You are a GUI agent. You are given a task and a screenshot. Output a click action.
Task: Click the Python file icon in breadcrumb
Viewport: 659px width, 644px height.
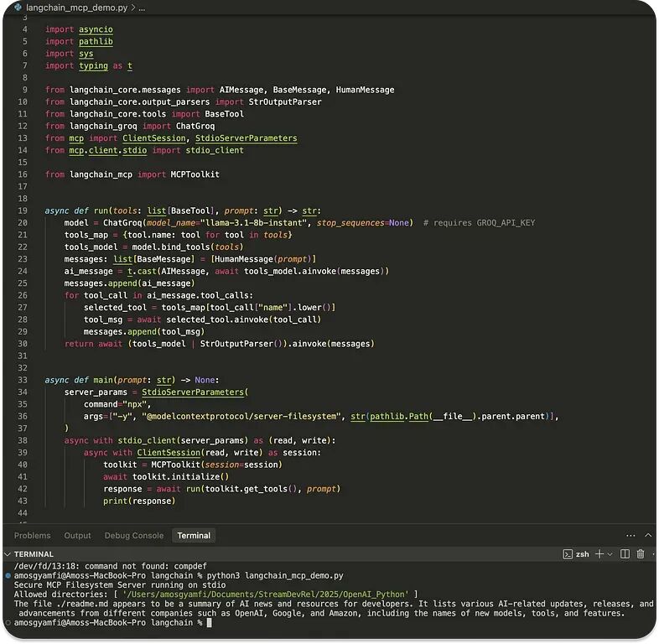(18, 8)
